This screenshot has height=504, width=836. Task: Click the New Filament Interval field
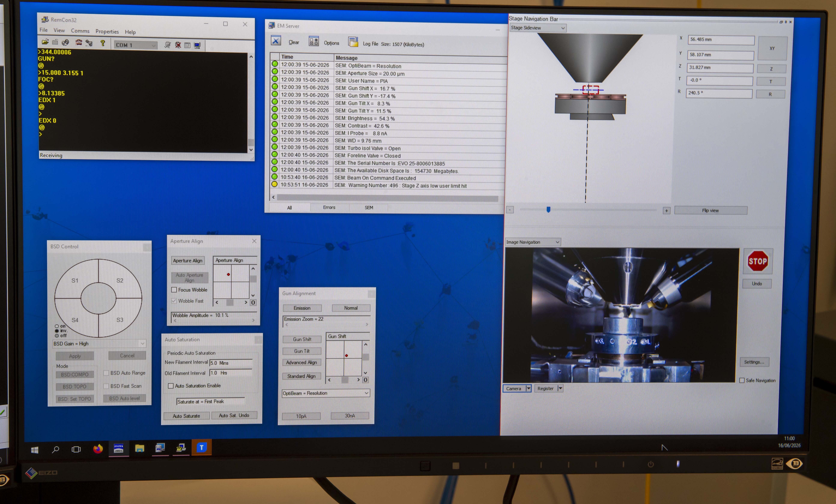click(x=231, y=363)
